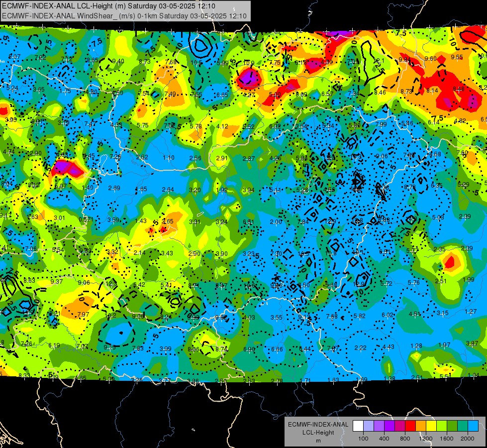Click the red legend swatch after 800
This screenshot has height=448, width=487.
coord(410,426)
